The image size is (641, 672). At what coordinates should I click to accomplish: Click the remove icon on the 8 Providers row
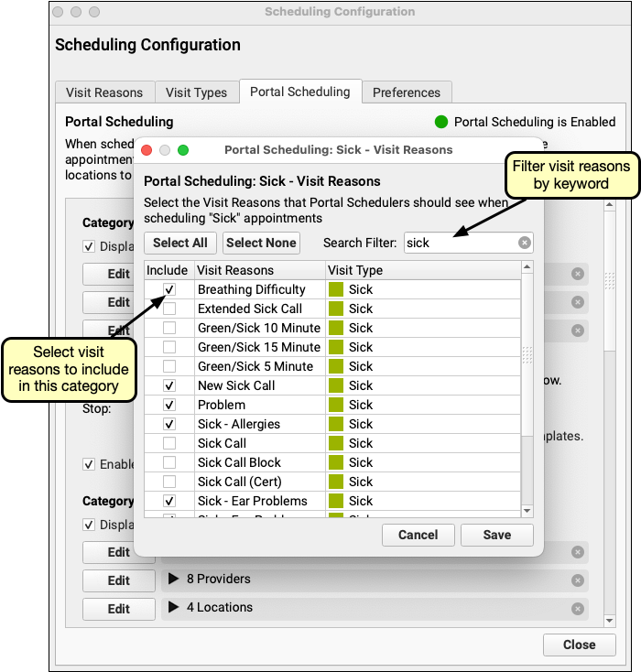[577, 580]
